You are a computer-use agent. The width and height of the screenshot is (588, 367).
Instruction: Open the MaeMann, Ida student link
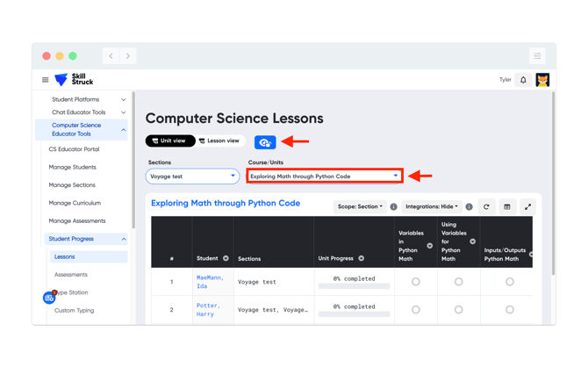coord(210,282)
